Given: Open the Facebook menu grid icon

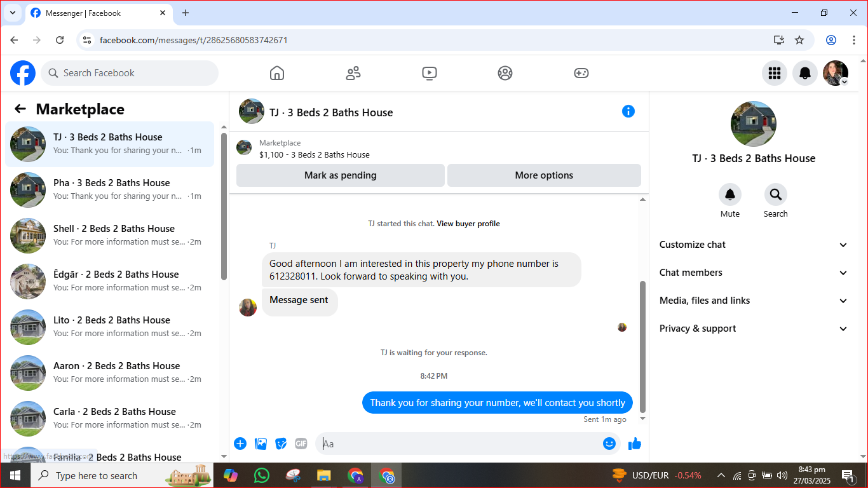Looking at the screenshot, I should [x=775, y=73].
